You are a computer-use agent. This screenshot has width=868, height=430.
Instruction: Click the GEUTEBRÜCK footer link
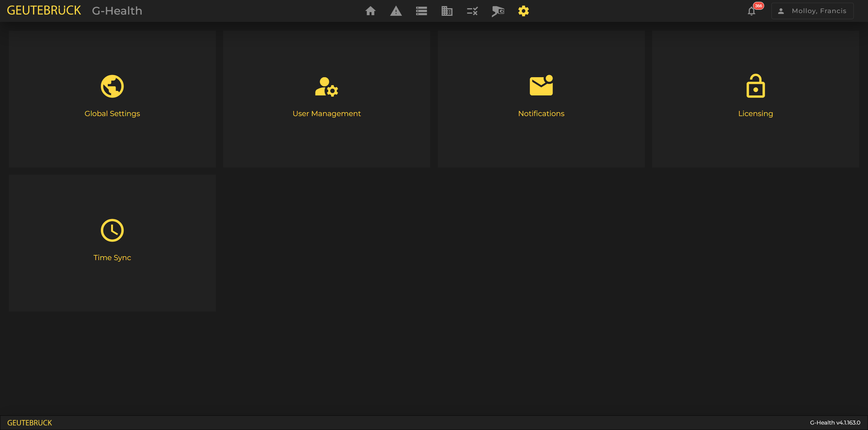[x=30, y=423]
